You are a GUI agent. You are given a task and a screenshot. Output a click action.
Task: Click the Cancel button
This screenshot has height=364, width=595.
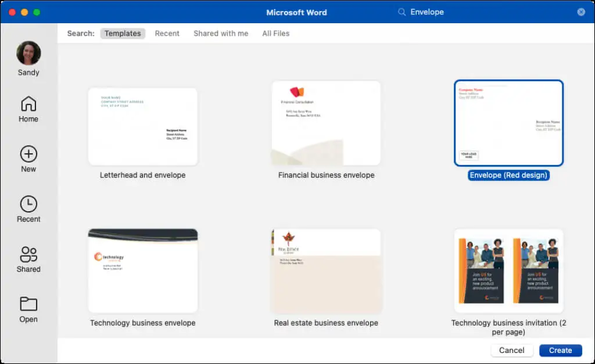tap(511, 350)
